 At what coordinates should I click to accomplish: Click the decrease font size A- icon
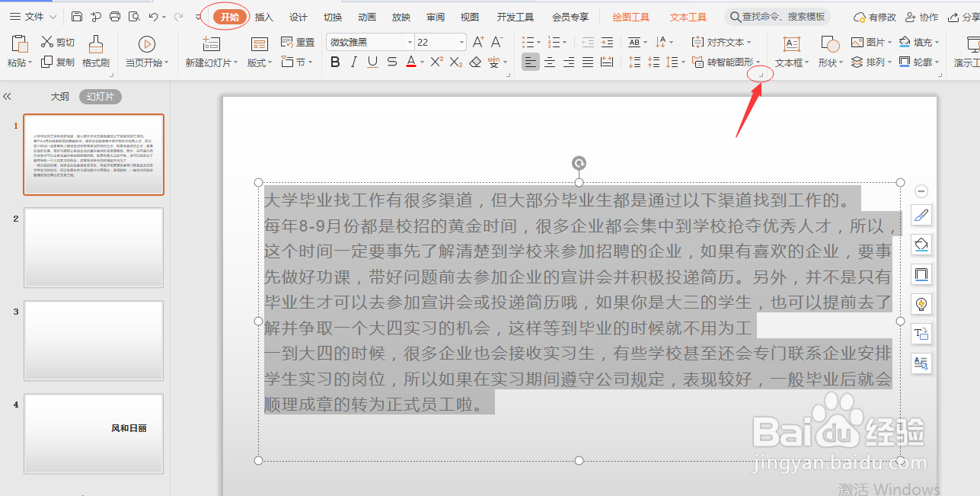click(x=496, y=43)
